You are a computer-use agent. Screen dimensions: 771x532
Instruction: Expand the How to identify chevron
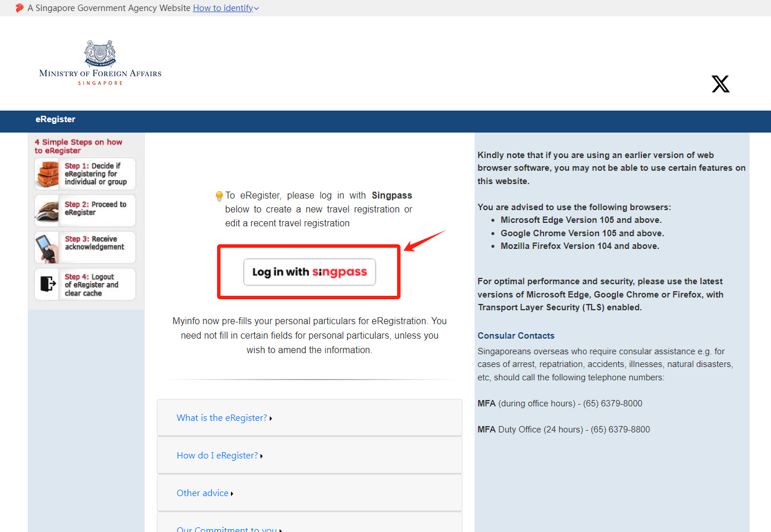click(x=256, y=9)
